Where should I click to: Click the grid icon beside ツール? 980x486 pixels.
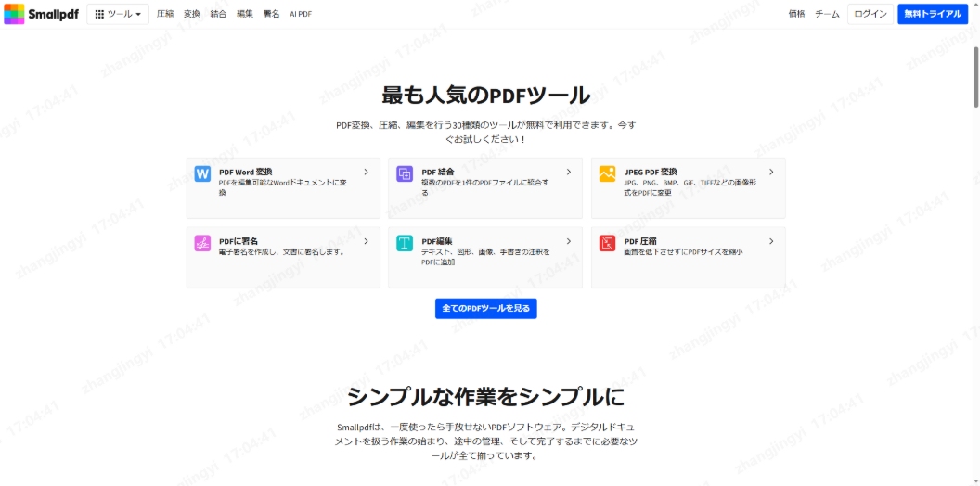(99, 14)
